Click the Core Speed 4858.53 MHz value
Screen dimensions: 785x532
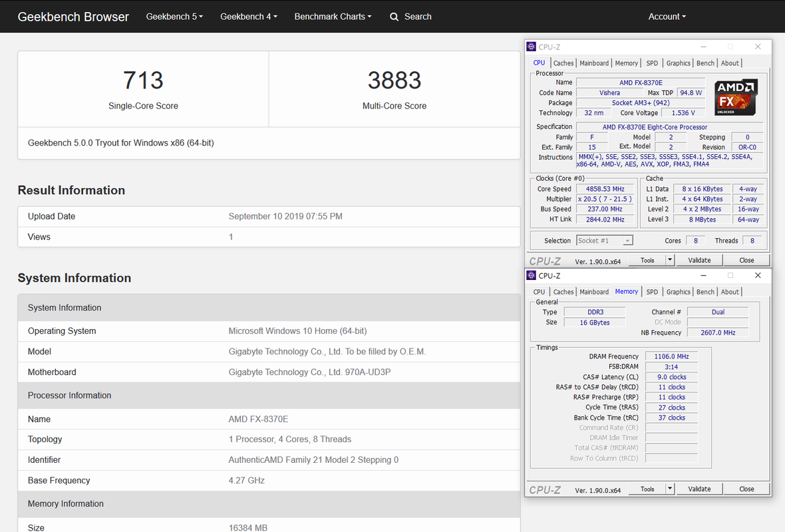(x=605, y=189)
